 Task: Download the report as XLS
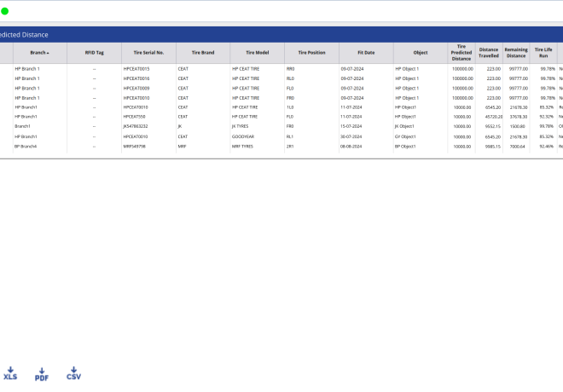point(10,372)
